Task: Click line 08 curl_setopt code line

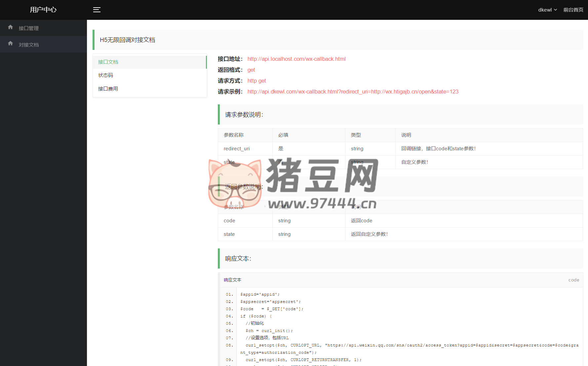Action: pos(409,346)
